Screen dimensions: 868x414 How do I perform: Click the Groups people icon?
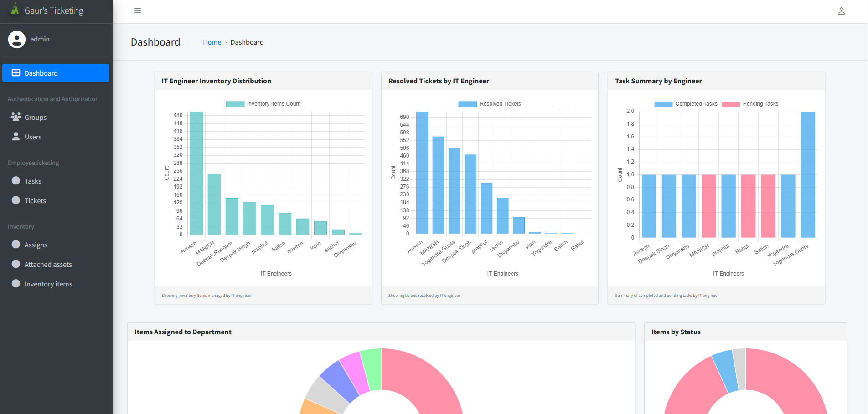(16, 117)
